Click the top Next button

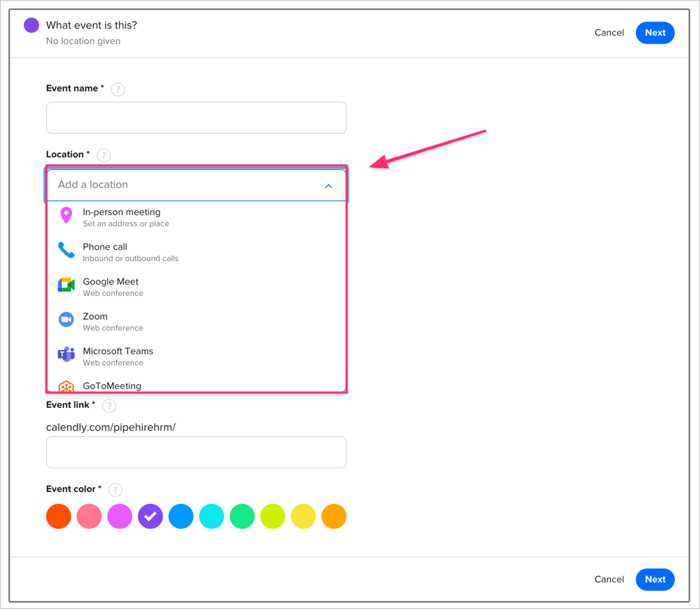[x=655, y=32]
